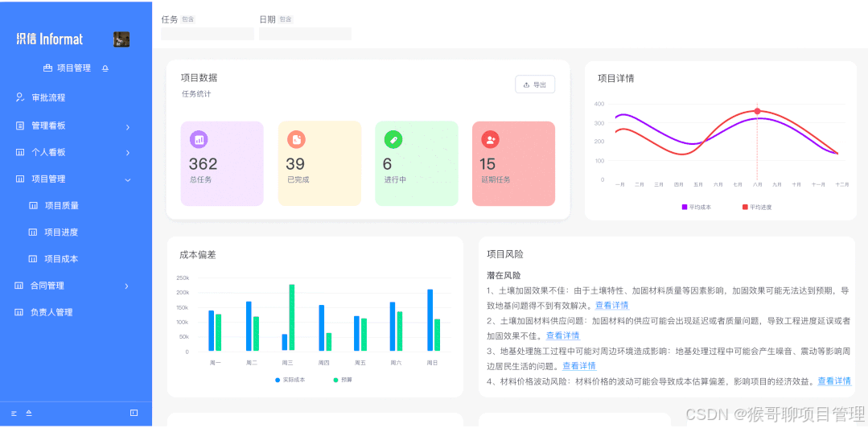Image resolution: width=868 pixels, height=428 pixels.
Task: Click the orange document icon on the 已完成 card
Action: (x=296, y=139)
